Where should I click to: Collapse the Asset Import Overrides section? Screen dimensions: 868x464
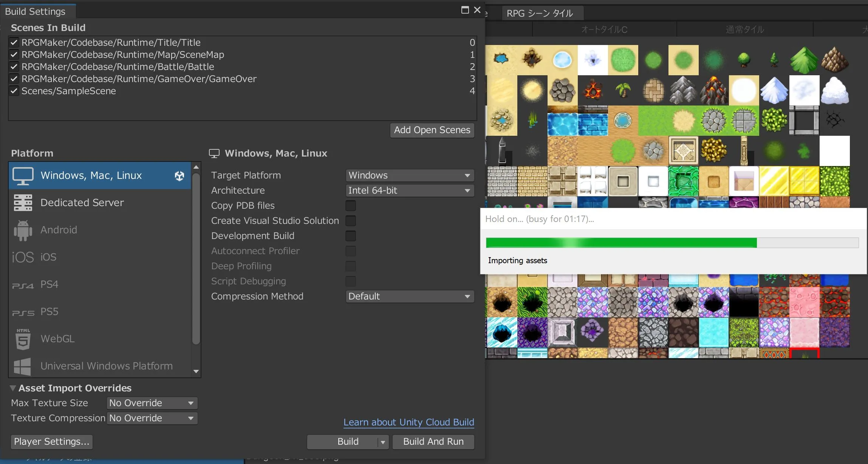[x=13, y=388]
